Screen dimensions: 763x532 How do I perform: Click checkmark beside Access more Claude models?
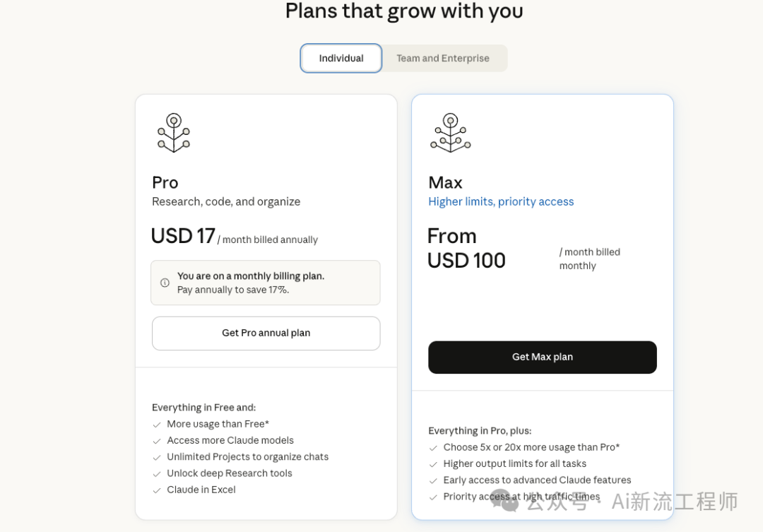coord(157,441)
